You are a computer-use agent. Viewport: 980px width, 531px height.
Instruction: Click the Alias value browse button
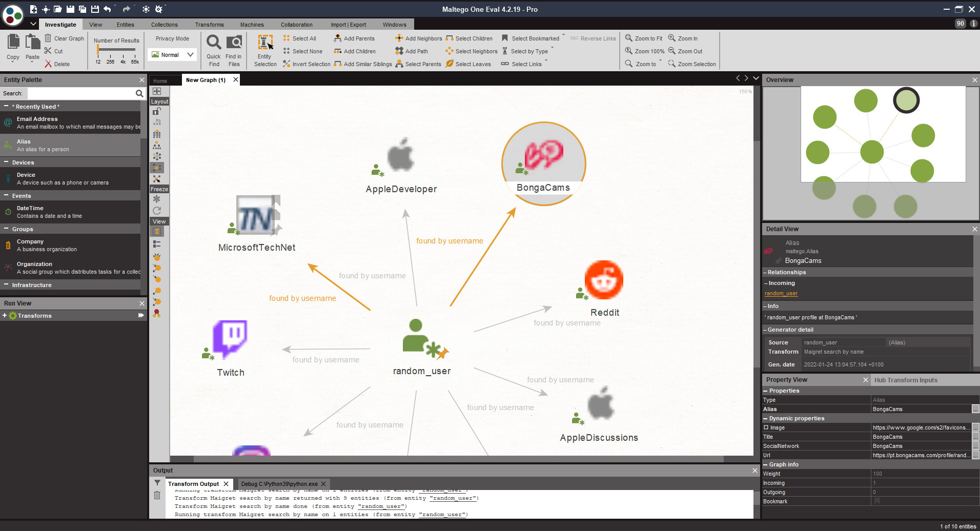point(975,409)
